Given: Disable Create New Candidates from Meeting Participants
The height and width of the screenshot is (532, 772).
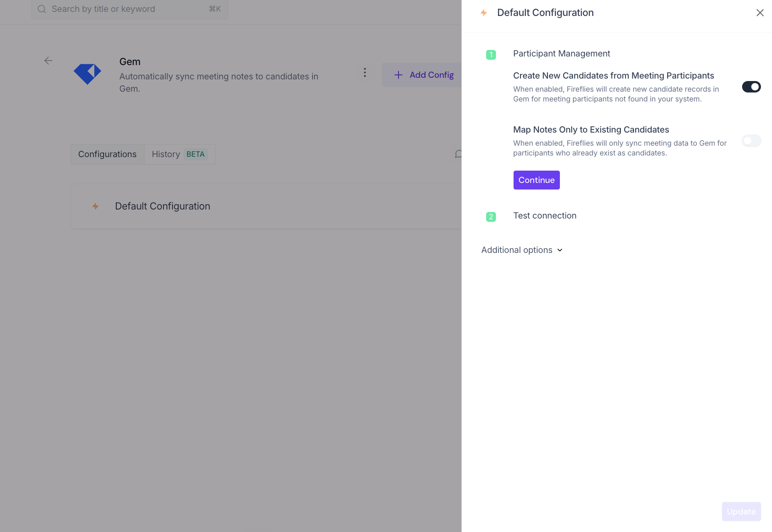Looking at the screenshot, I should tap(751, 87).
